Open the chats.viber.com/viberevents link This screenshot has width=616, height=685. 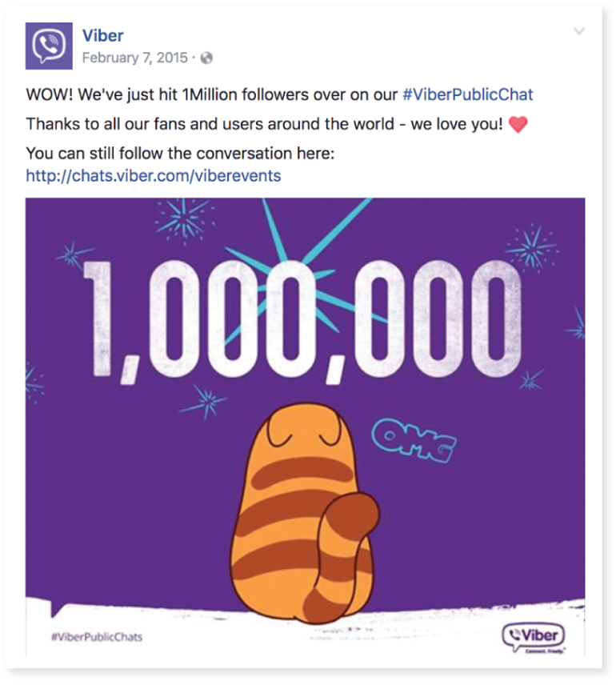pyautogui.click(x=154, y=174)
